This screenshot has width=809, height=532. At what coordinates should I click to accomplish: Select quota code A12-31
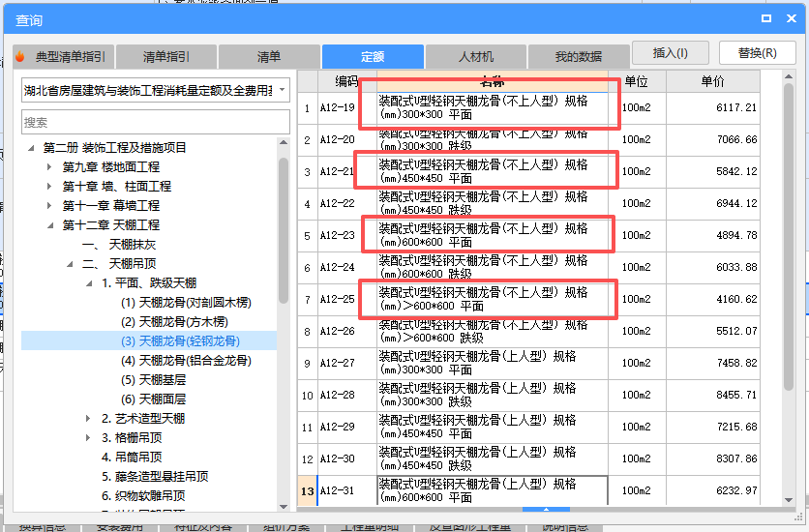(x=338, y=490)
